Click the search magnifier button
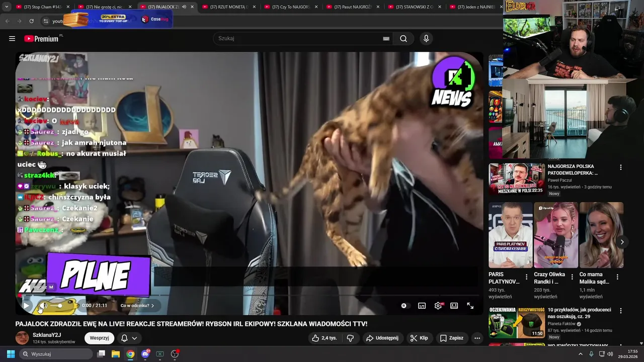This screenshot has height=362, width=644. (x=404, y=39)
